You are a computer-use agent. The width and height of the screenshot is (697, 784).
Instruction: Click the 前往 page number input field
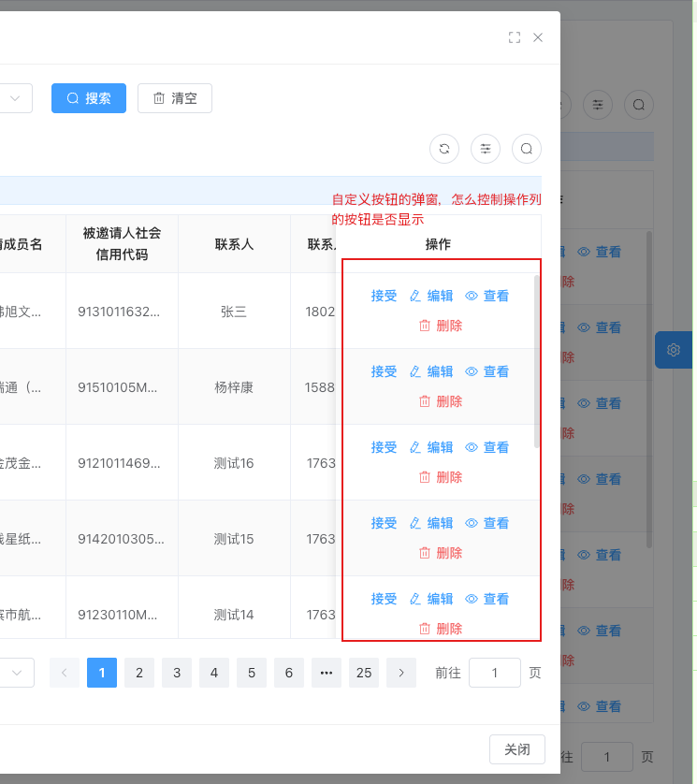coord(494,673)
